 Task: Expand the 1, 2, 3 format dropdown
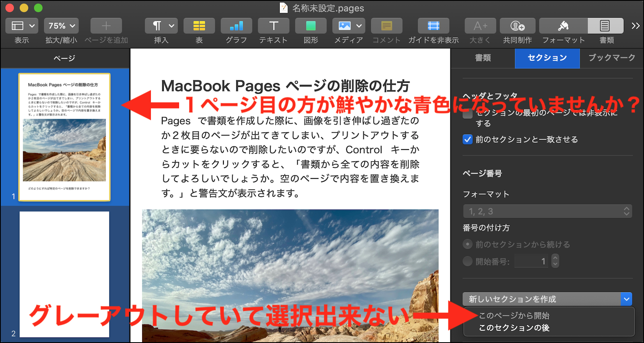coord(547,211)
